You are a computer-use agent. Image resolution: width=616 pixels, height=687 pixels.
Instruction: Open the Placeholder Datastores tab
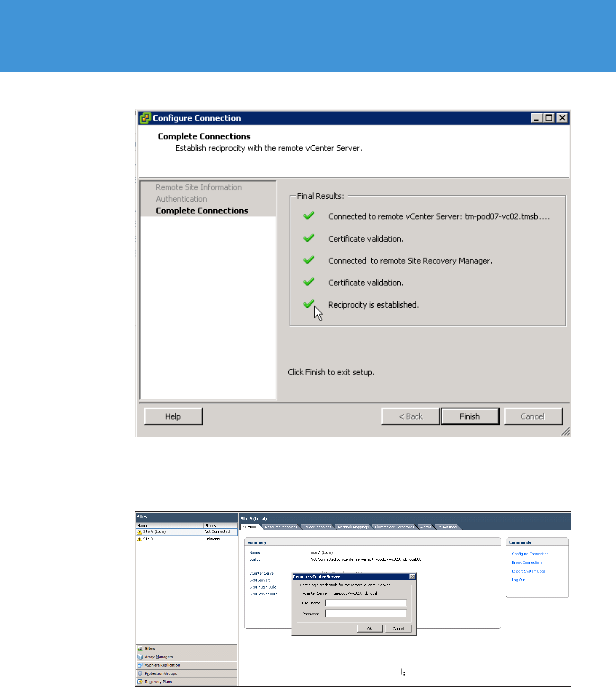[x=395, y=527]
